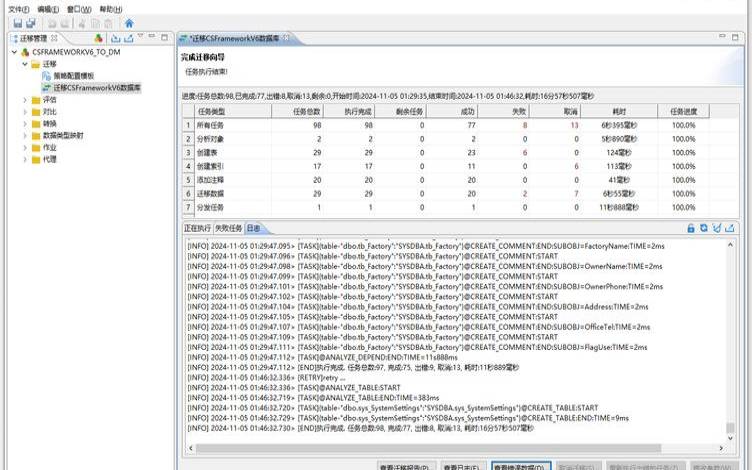752x470 pixels.
Task: Click the log horizontal scrollbar thumb
Action: pos(428,448)
